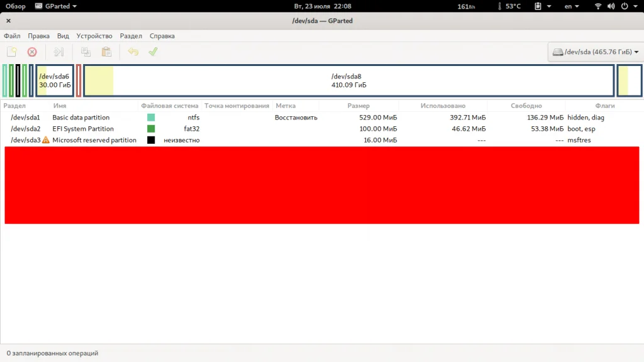Click the 16.00 МиБ size cell

pos(380,140)
